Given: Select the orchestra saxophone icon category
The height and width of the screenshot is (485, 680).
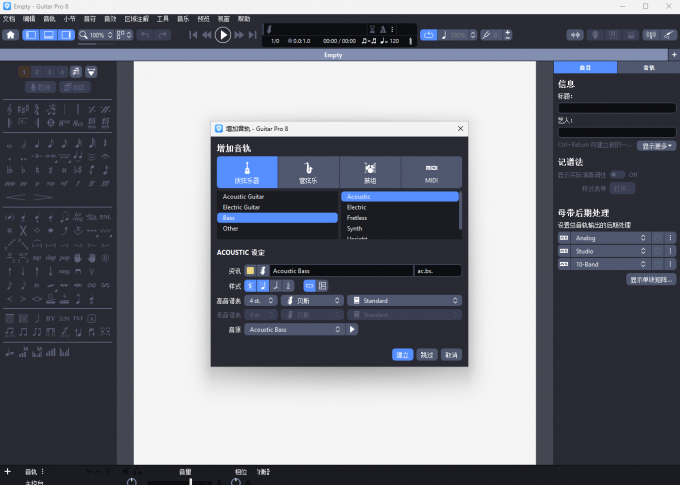Looking at the screenshot, I should click(308, 172).
